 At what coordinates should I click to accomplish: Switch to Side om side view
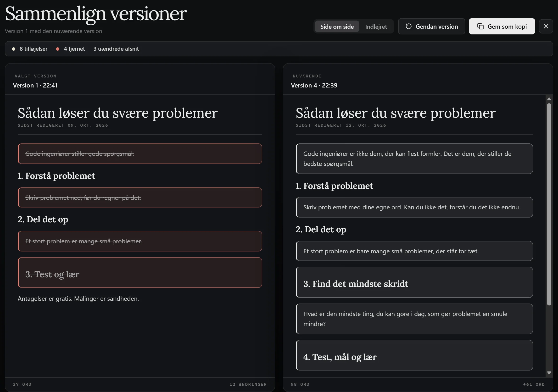click(x=337, y=27)
